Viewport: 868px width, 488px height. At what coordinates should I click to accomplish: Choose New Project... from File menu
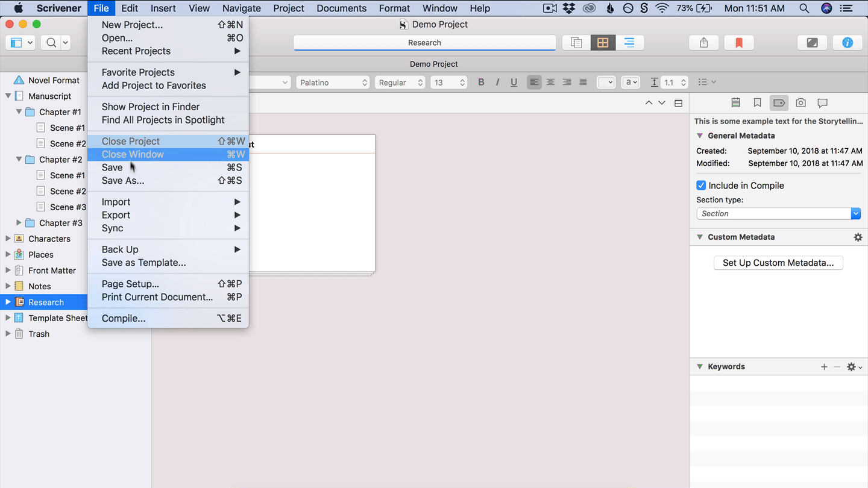click(168, 25)
